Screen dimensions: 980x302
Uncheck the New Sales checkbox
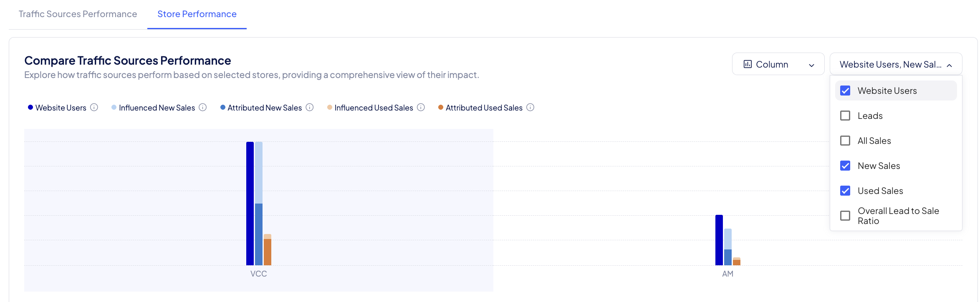845,166
